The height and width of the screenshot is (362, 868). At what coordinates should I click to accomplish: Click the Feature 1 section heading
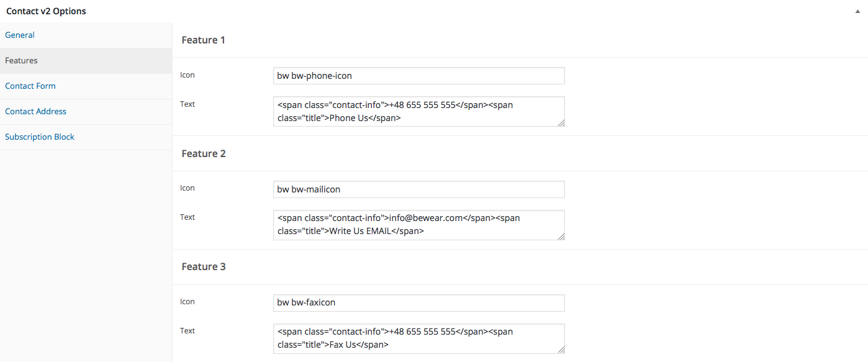(203, 40)
